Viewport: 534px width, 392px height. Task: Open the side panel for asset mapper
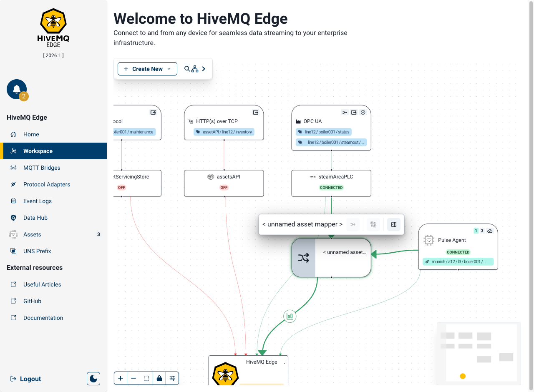(393, 224)
